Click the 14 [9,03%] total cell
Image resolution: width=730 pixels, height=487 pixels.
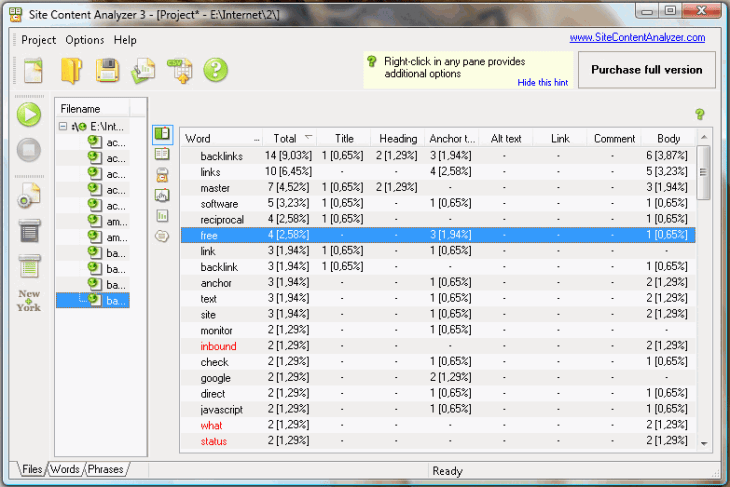pyautogui.click(x=288, y=156)
